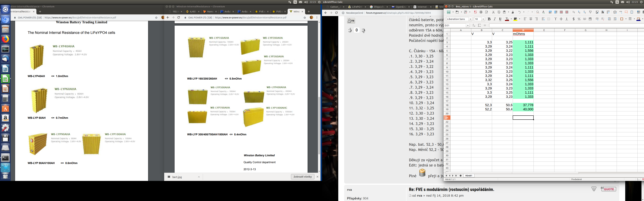
Task: Switch to the bert.jpg download item
Action: [177, 177]
